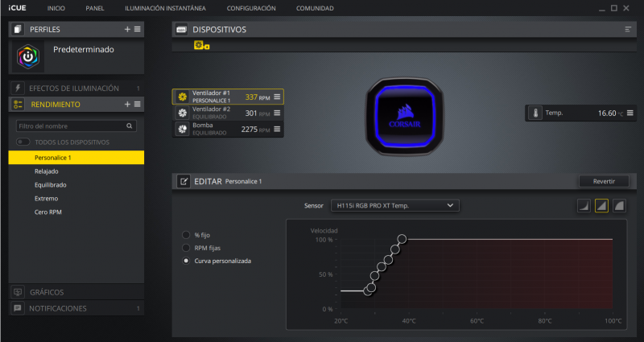The width and height of the screenshot is (644, 342).
Task: Go to the Iluminación Instantánea menu
Action: [x=165, y=8]
